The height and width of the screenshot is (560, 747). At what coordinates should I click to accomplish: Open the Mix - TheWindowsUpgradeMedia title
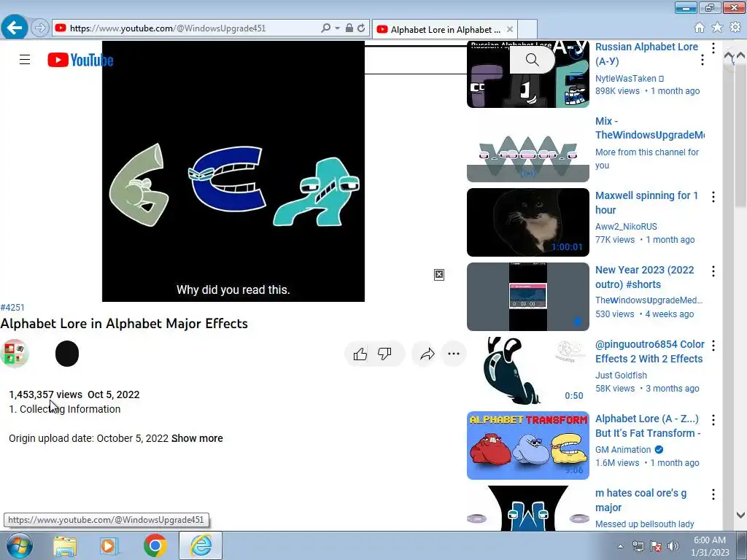point(650,128)
